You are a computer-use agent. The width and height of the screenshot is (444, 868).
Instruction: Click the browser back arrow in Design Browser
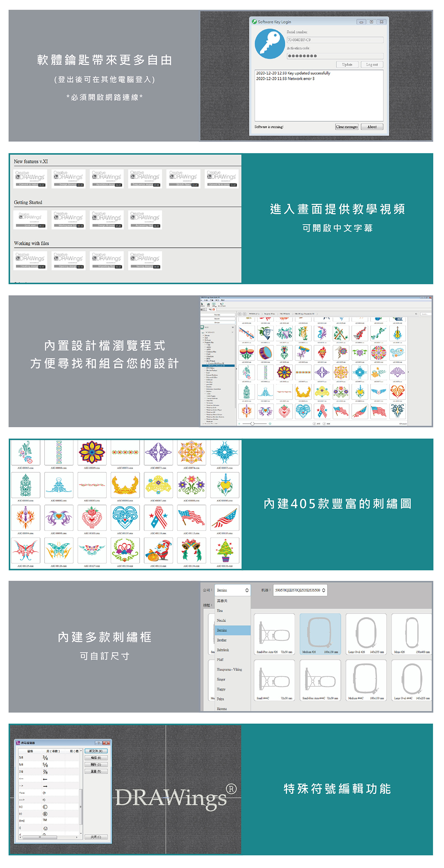click(239, 314)
